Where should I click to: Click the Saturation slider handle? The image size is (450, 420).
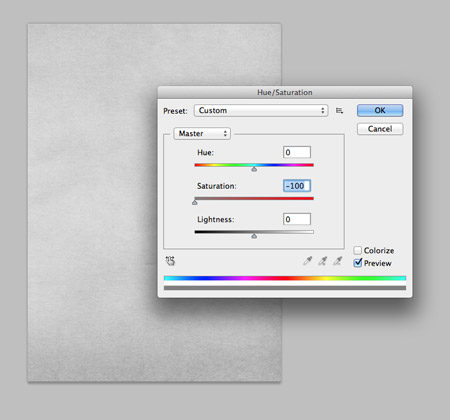tap(195, 202)
